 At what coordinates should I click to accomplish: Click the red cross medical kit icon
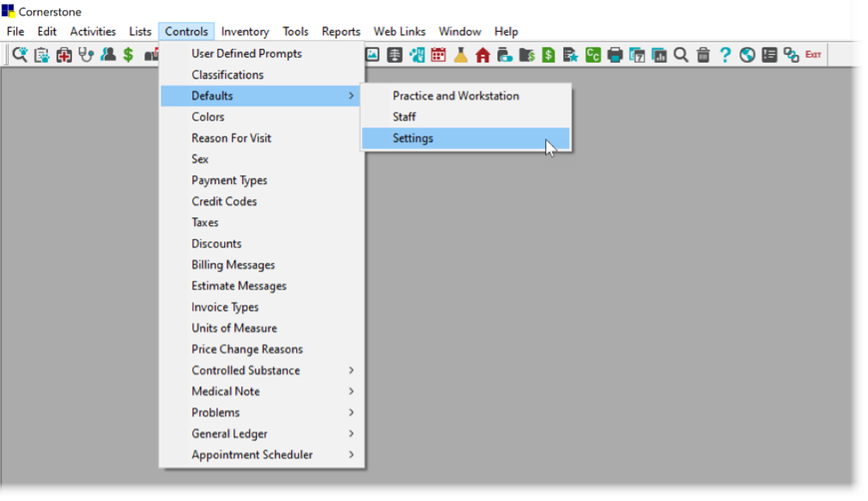pos(64,55)
